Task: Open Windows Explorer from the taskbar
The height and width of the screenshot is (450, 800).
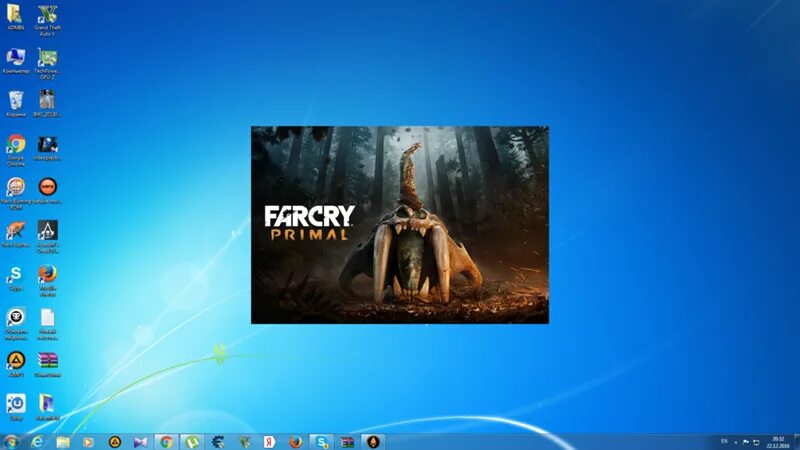Action: click(63, 442)
